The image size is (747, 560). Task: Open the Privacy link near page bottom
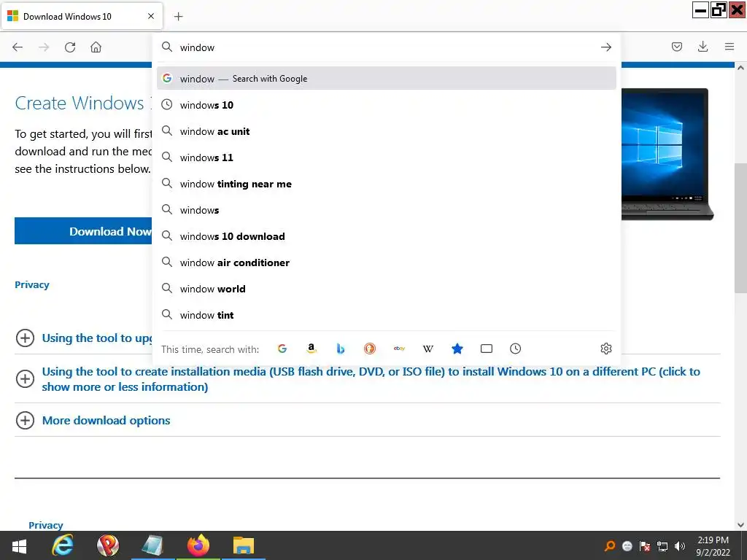pyautogui.click(x=46, y=525)
